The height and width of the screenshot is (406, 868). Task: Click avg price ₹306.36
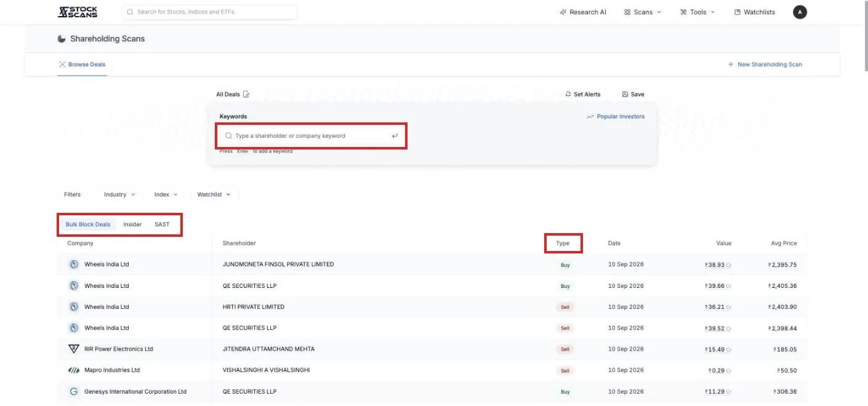click(785, 391)
